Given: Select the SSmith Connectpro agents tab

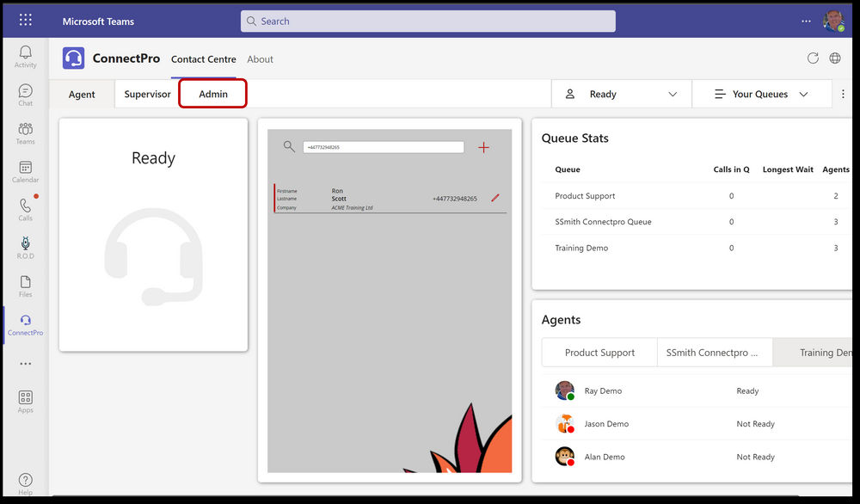Looking at the screenshot, I should [714, 352].
